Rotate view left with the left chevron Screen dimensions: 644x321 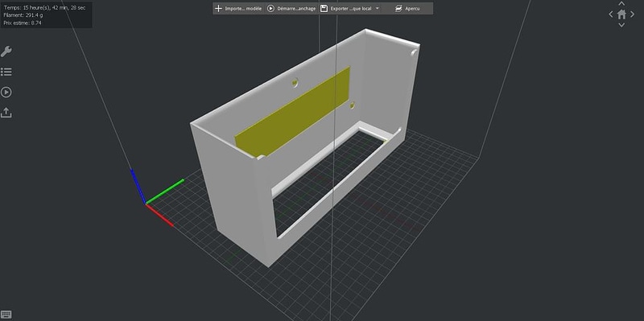pos(611,14)
